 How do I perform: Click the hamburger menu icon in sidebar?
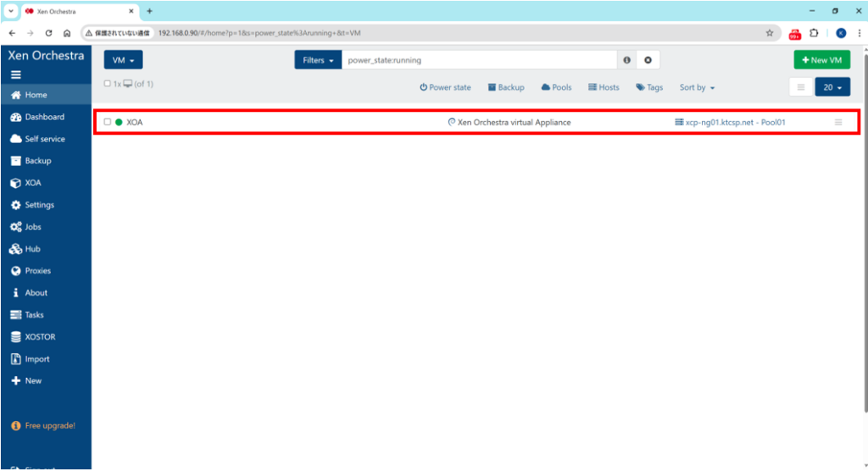(x=15, y=75)
